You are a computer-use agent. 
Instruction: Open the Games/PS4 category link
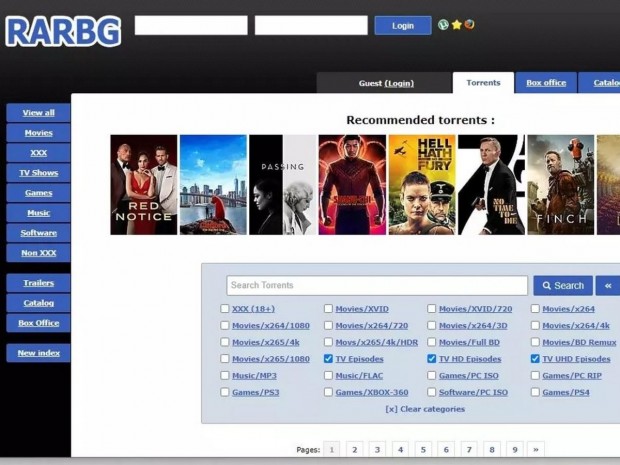pos(566,392)
